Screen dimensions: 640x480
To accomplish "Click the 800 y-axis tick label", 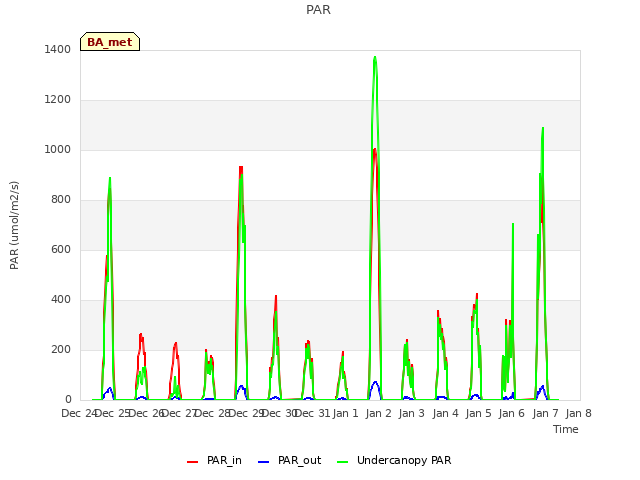I will 61,200.
